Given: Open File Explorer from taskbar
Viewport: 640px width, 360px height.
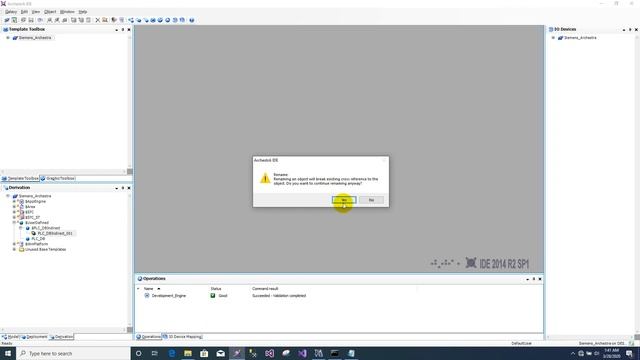Looking at the screenshot, I should click(188, 353).
